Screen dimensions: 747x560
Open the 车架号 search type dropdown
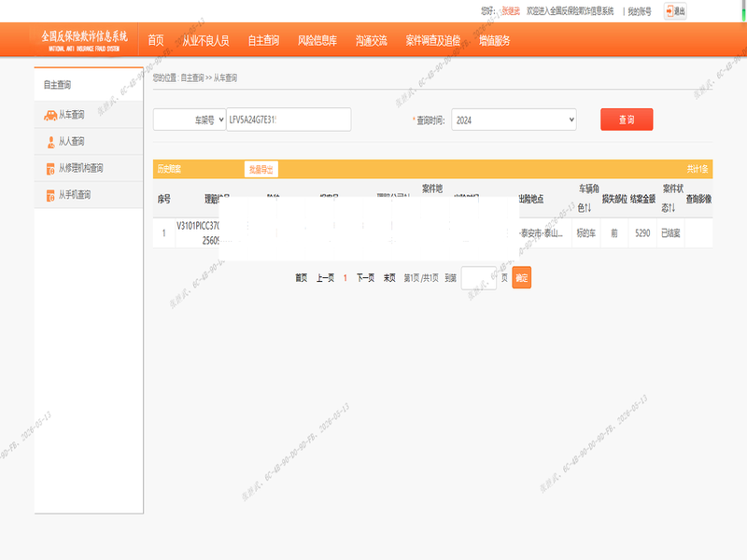pos(190,119)
